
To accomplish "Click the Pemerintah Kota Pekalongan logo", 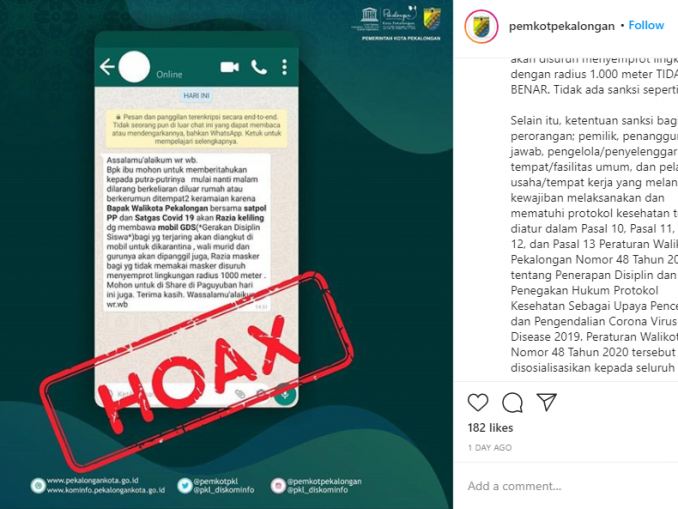I will [432, 19].
